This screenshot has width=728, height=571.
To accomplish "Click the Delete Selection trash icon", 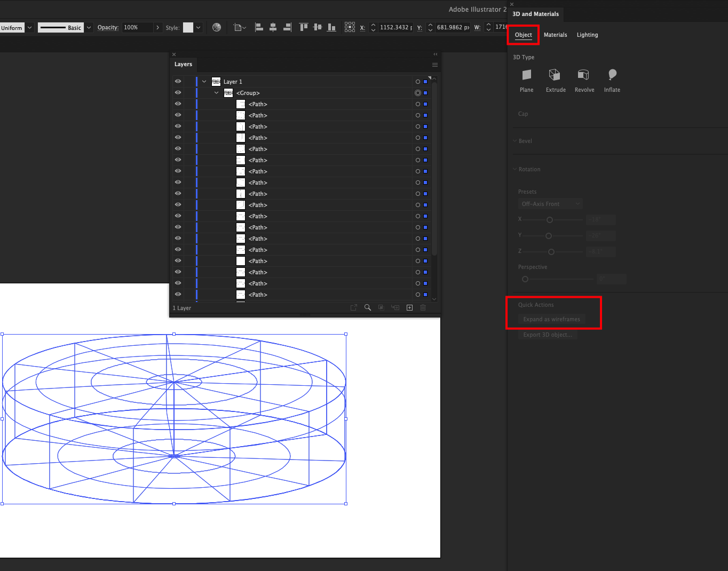I will pyautogui.click(x=422, y=307).
